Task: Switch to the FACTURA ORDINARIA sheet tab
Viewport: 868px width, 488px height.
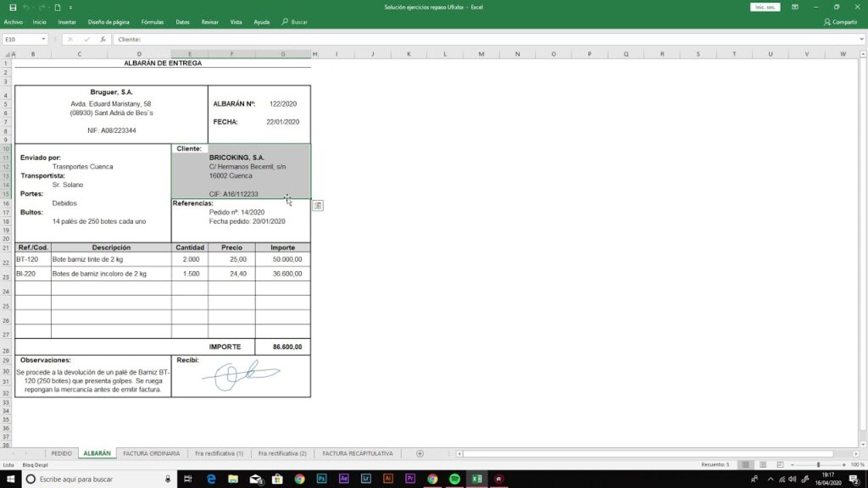Action: [151, 454]
